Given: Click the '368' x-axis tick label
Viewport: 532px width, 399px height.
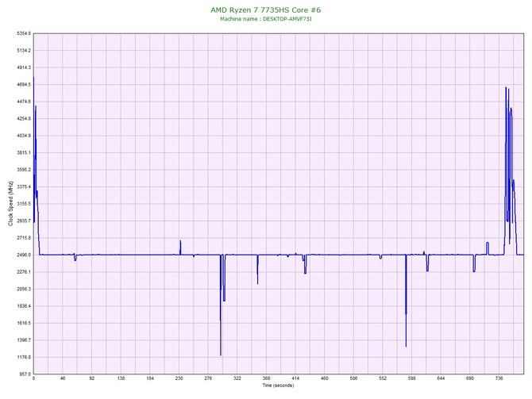Looking at the screenshot, I should point(266,378).
